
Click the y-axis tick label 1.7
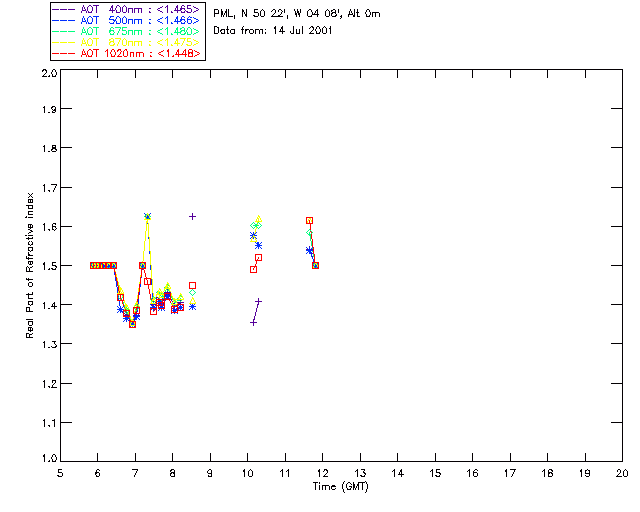(x=49, y=188)
